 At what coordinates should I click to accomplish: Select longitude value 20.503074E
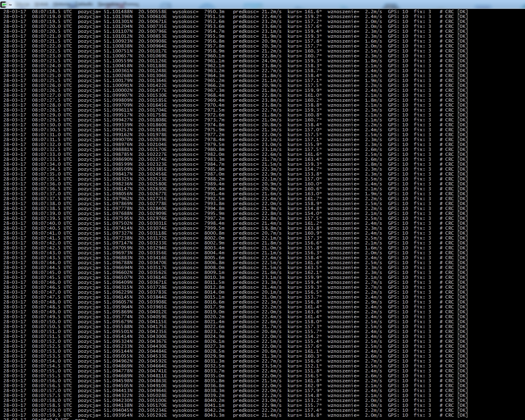coord(153,228)
